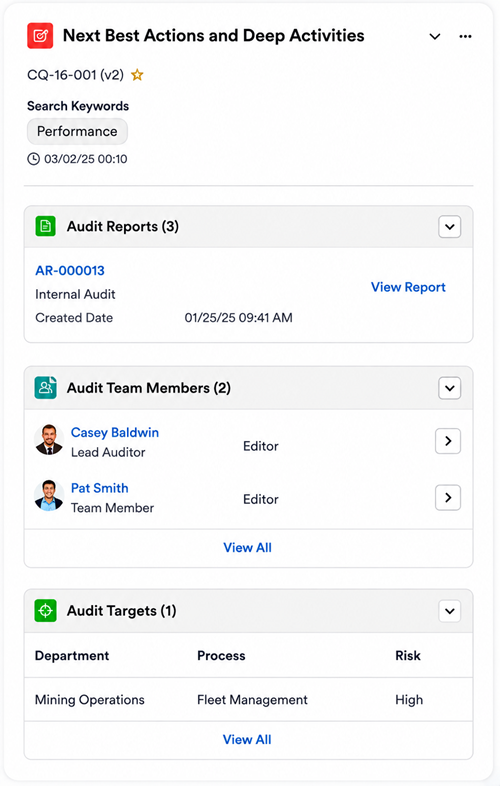Click Pat Smith's avatar picture
Image resolution: width=500 pixels, height=786 pixels.
(x=49, y=496)
